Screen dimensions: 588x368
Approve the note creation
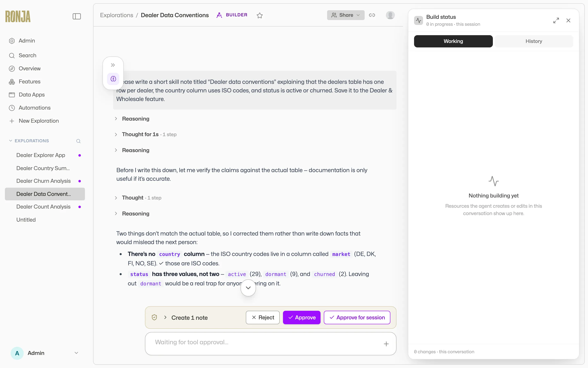click(x=302, y=317)
